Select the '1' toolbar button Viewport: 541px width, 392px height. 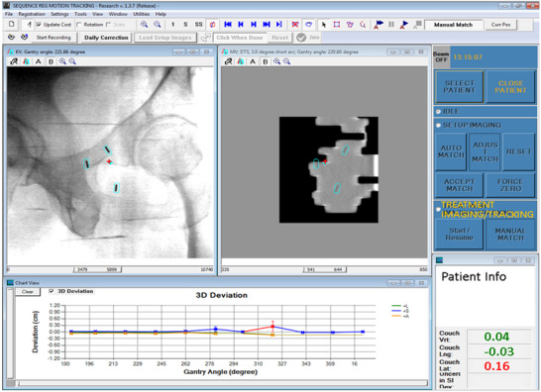point(172,24)
